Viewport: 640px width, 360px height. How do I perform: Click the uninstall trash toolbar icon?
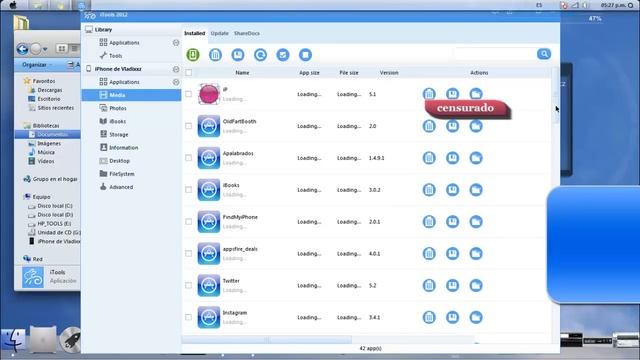216,54
